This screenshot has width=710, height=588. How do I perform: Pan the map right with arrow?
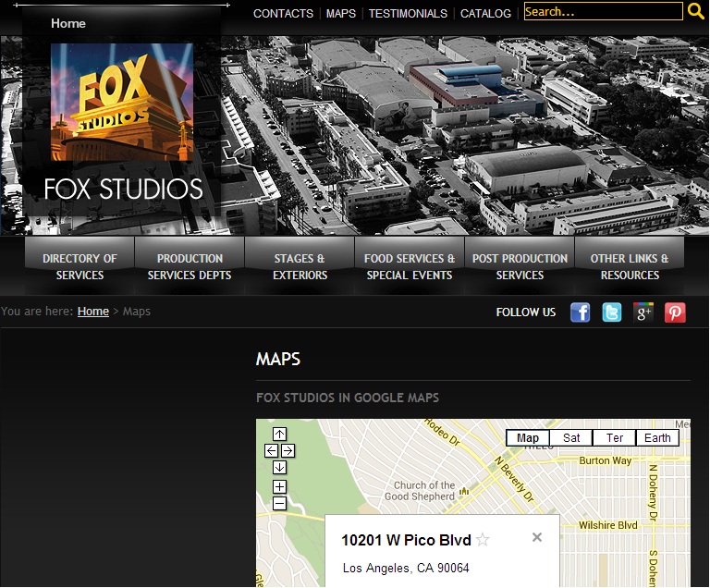(288, 451)
